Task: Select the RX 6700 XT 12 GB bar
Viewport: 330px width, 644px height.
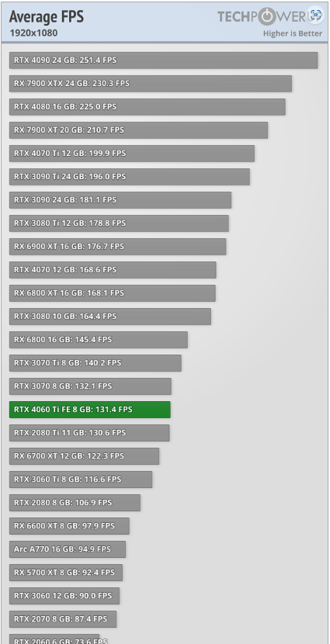Action: pos(84,456)
